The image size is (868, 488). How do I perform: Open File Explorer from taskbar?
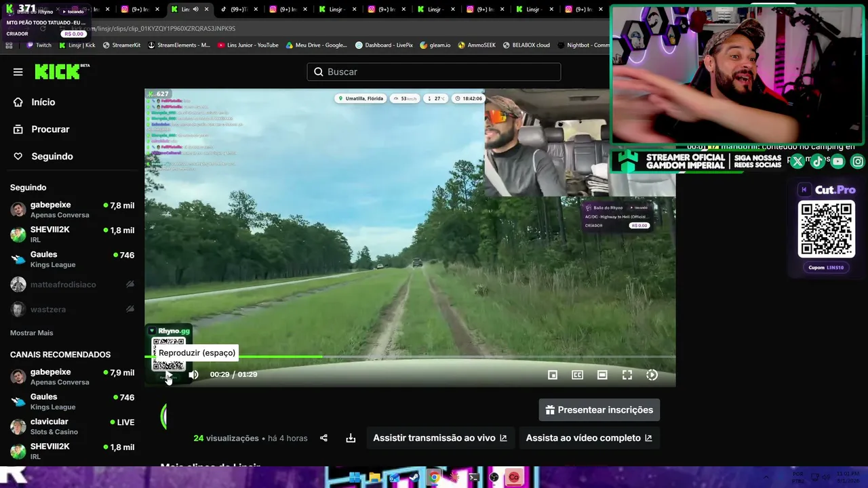click(x=374, y=477)
